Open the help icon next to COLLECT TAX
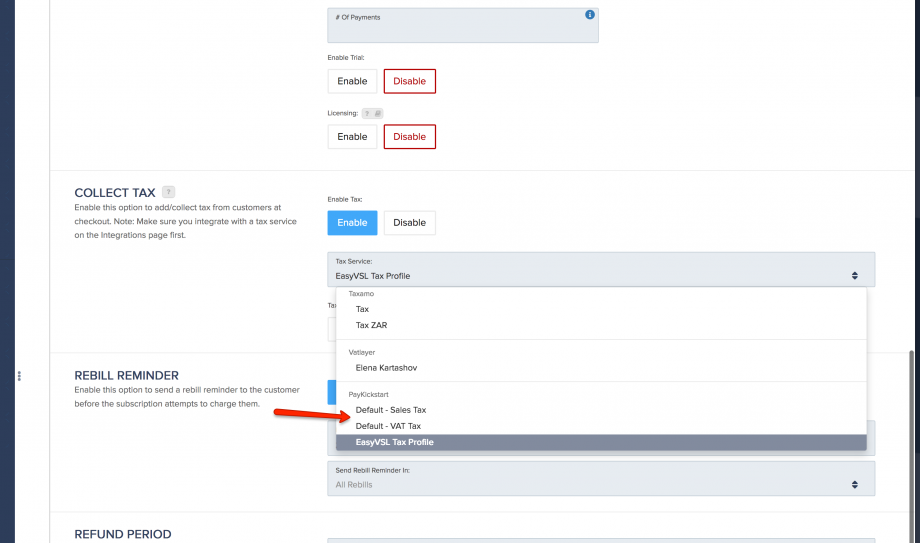 point(168,192)
